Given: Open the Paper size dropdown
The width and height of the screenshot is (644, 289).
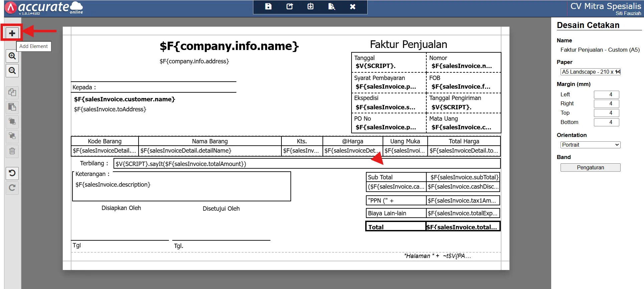Looking at the screenshot, I should pyautogui.click(x=590, y=72).
